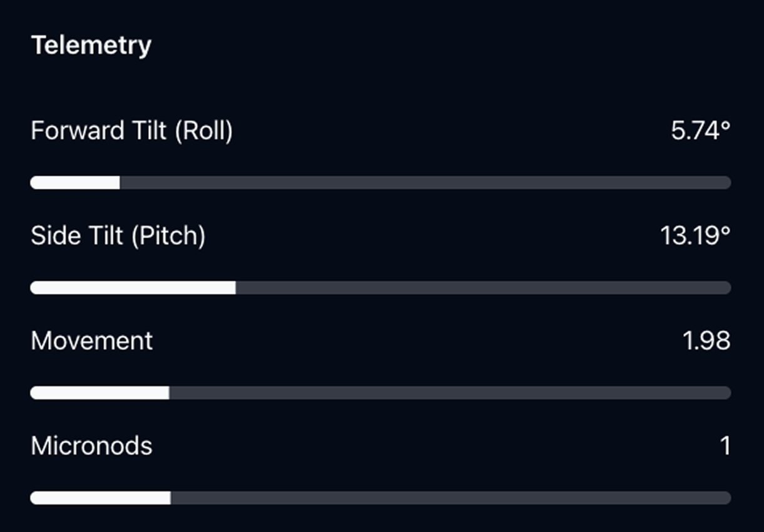Click the gray unfilled part of Side Tilt bar
The height and width of the screenshot is (532, 764).
pos(482,288)
